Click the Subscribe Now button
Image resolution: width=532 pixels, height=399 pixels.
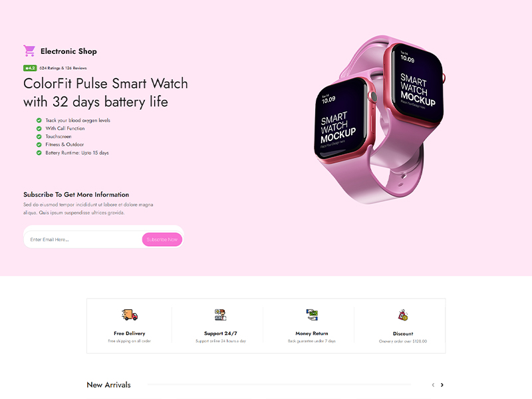pyautogui.click(x=162, y=239)
